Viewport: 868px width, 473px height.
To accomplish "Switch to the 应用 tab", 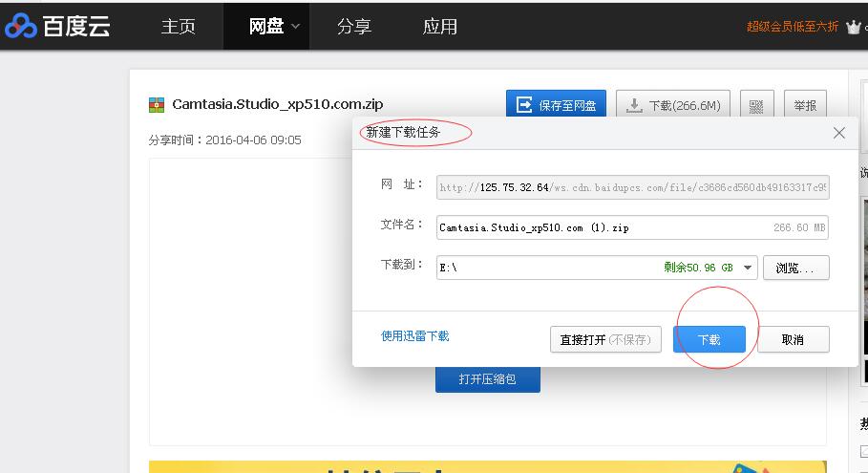I will pyautogui.click(x=440, y=26).
